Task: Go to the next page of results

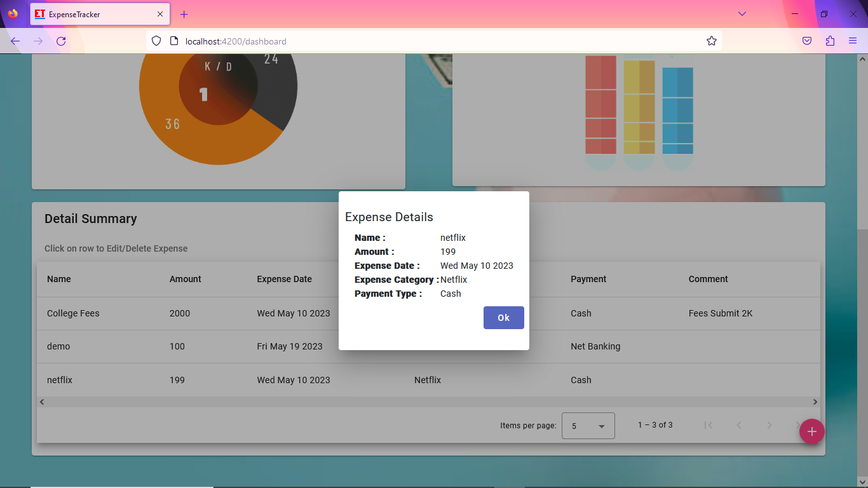Action: click(x=770, y=425)
